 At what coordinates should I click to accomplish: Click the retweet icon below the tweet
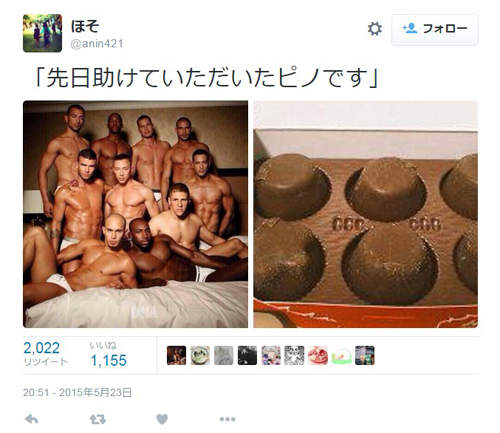[x=98, y=419]
